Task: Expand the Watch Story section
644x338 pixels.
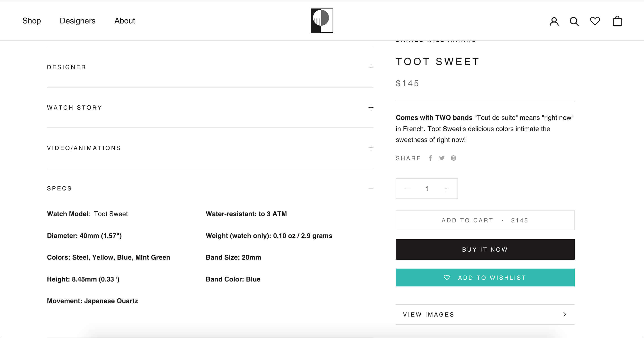Action: 371,108
